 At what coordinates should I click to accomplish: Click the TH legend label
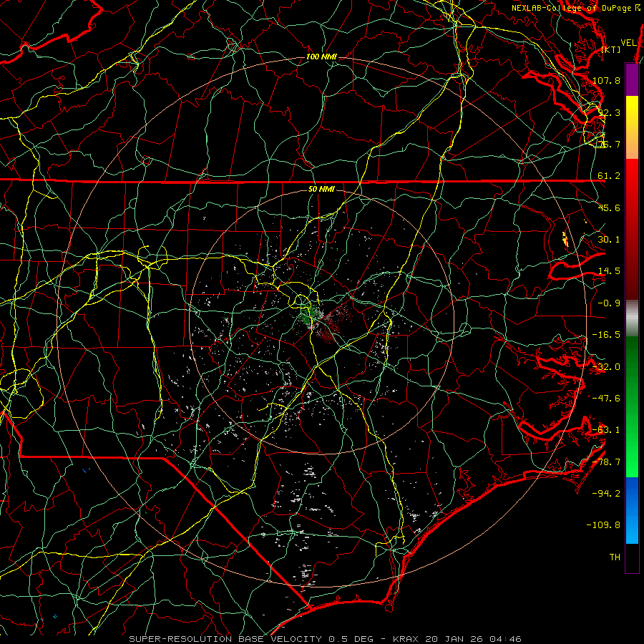pos(615,557)
